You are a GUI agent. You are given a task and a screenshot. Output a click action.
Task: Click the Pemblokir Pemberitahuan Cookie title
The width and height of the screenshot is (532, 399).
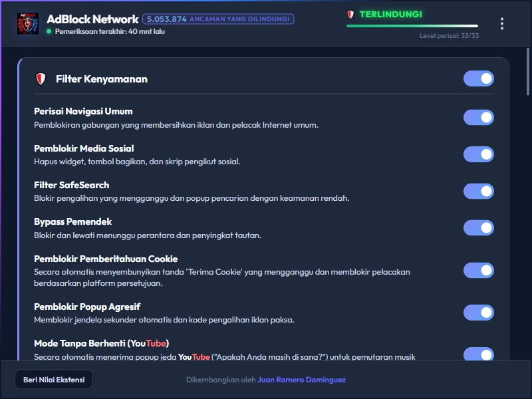(x=106, y=259)
